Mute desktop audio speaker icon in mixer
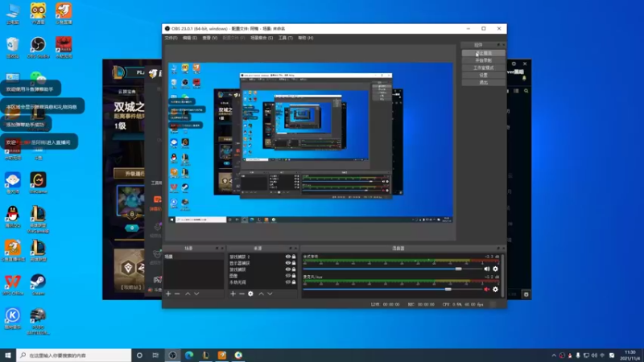This screenshot has width=644, height=362. pos(487,269)
